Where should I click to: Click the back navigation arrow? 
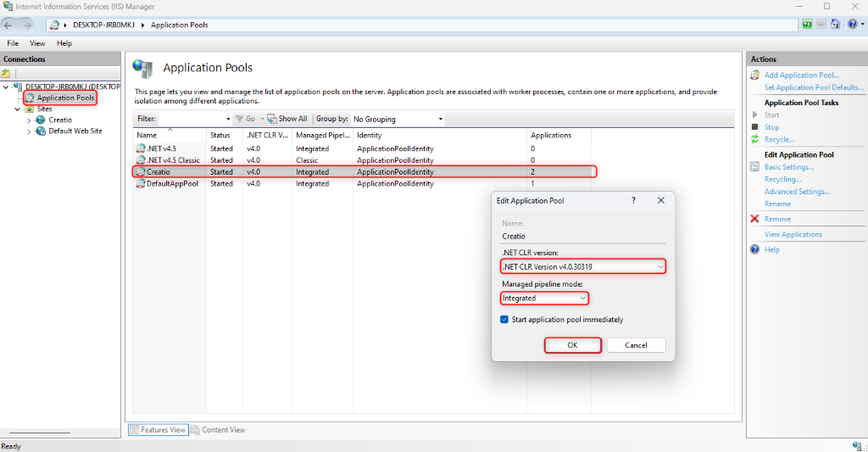click(8, 25)
